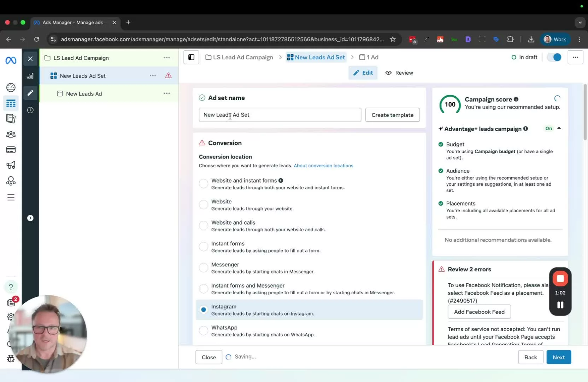The height and width of the screenshot is (382, 588).
Task: Click the clock history icon
Action: 30,110
